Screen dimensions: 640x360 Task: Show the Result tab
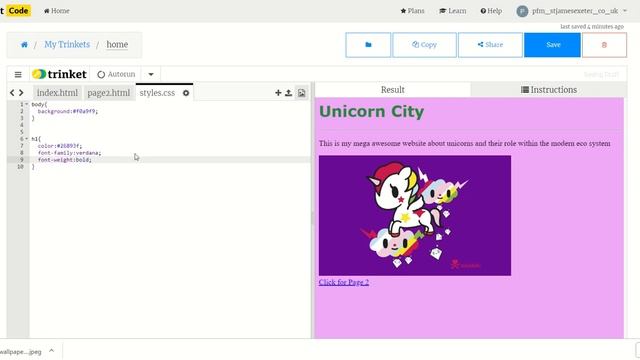pos(393,90)
